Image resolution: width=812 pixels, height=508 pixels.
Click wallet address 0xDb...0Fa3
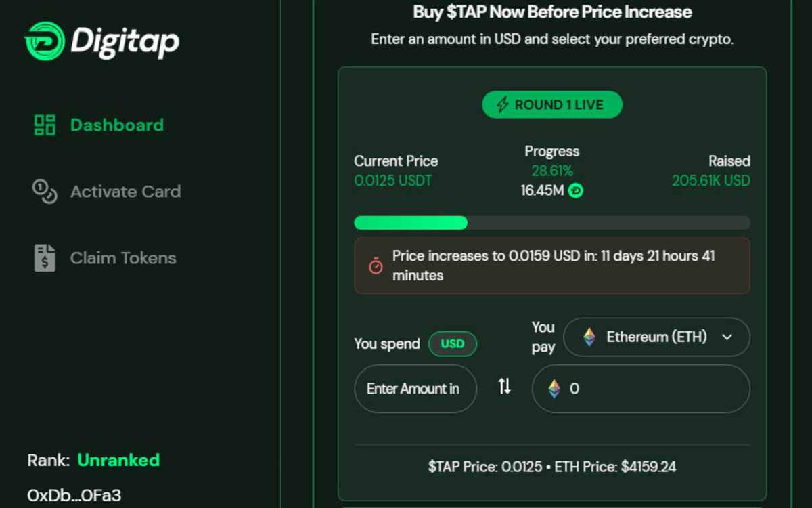[74, 495]
